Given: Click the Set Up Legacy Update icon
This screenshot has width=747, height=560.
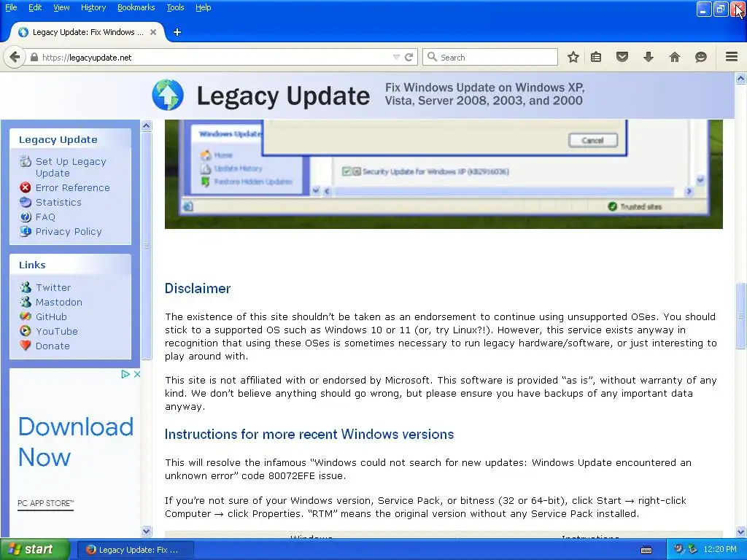Looking at the screenshot, I should coord(26,161).
